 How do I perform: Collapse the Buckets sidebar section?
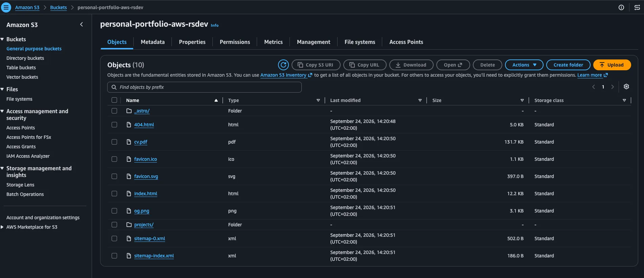pyautogui.click(x=2, y=39)
